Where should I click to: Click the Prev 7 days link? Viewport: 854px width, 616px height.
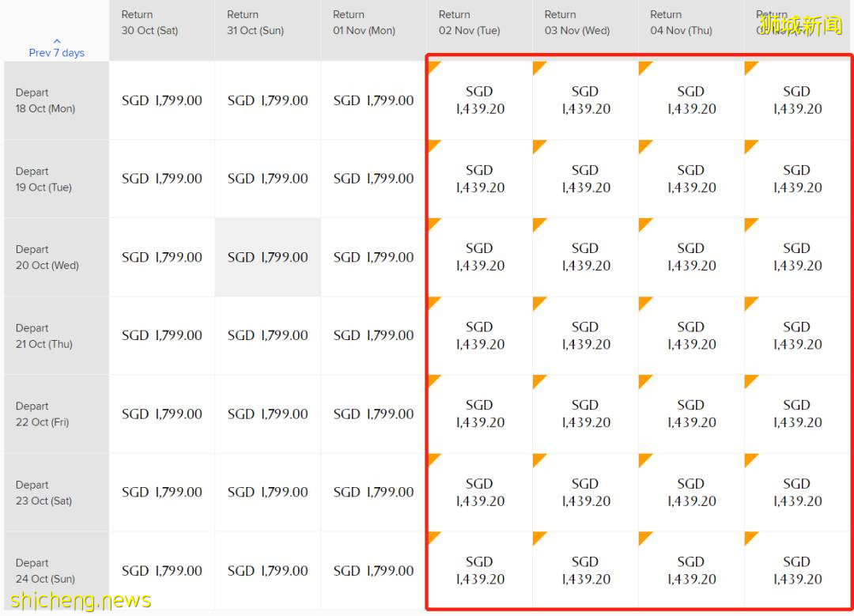56,53
